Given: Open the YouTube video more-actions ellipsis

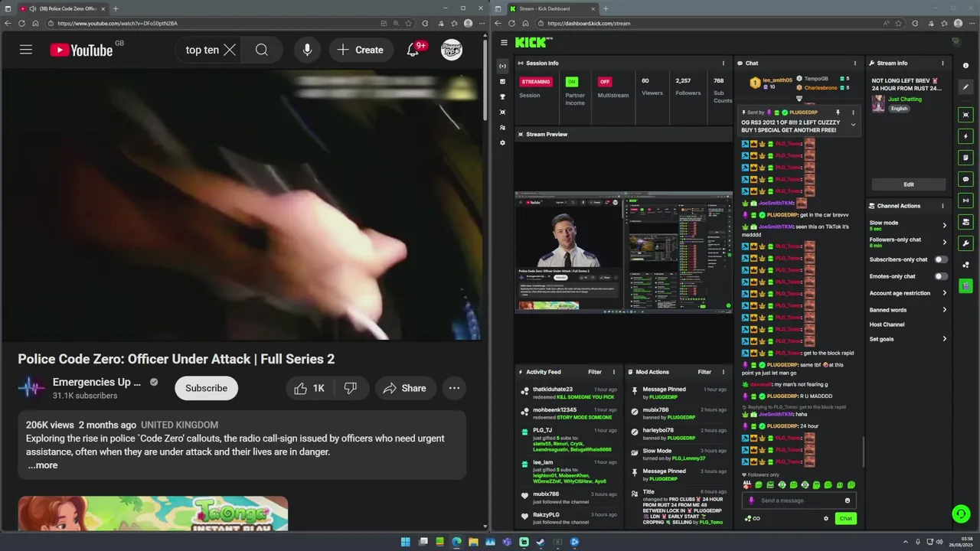Looking at the screenshot, I should (454, 388).
